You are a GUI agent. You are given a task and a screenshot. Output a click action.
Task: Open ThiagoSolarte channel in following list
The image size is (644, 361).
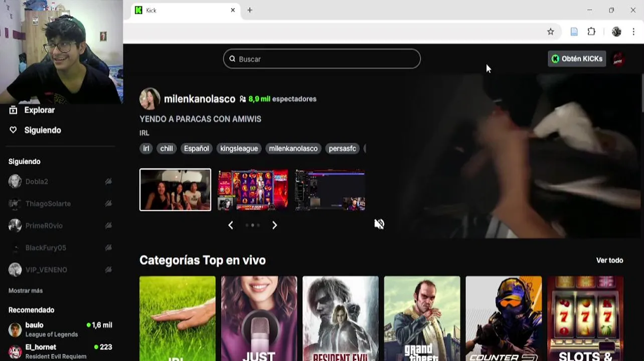pyautogui.click(x=60, y=204)
